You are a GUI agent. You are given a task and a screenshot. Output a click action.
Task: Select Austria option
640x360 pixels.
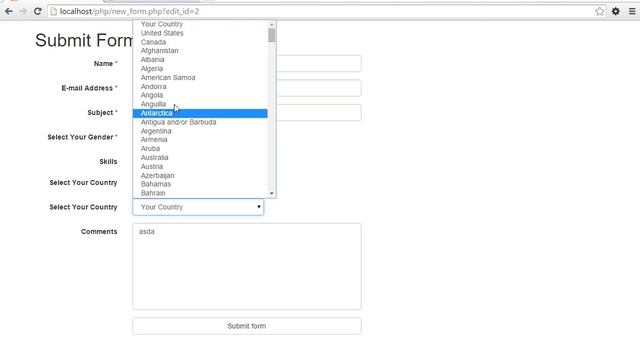click(x=200, y=167)
